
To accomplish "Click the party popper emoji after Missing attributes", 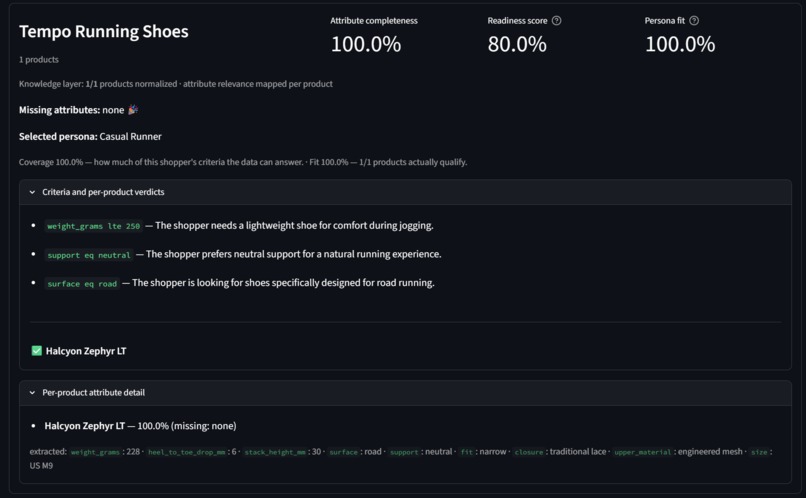I will tap(133, 109).
